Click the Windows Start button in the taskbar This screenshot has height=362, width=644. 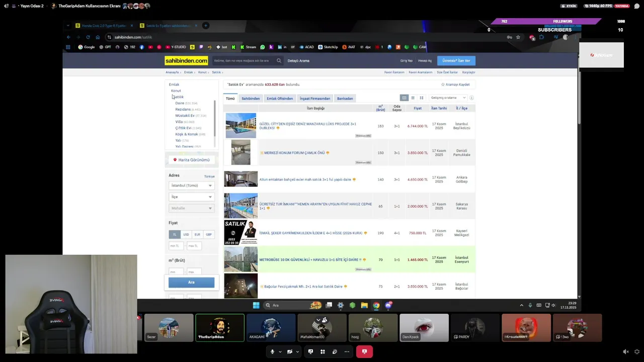click(x=256, y=305)
